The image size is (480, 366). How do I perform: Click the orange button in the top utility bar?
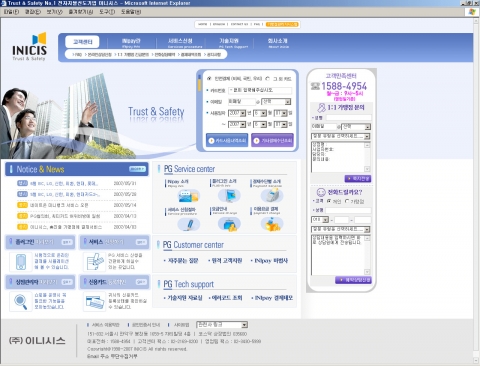(282, 24)
